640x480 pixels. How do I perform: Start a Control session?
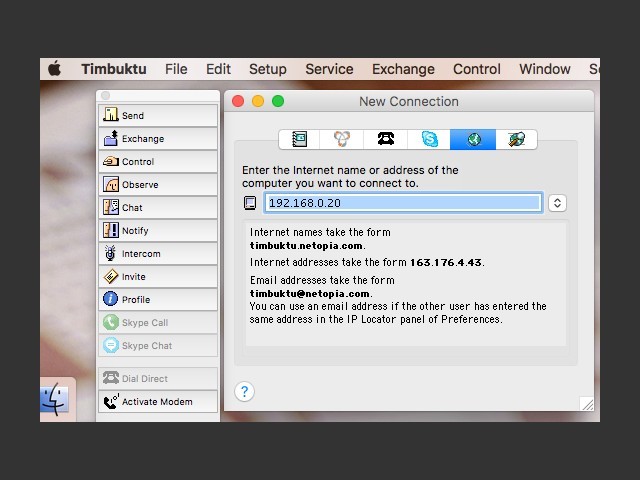tap(158, 162)
